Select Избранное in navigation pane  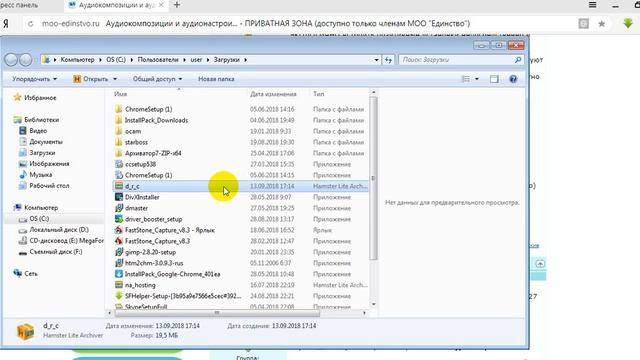click(40, 98)
